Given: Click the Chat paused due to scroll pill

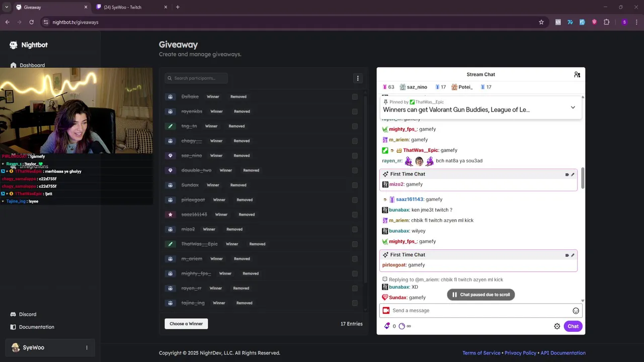Looking at the screenshot, I should tap(481, 295).
